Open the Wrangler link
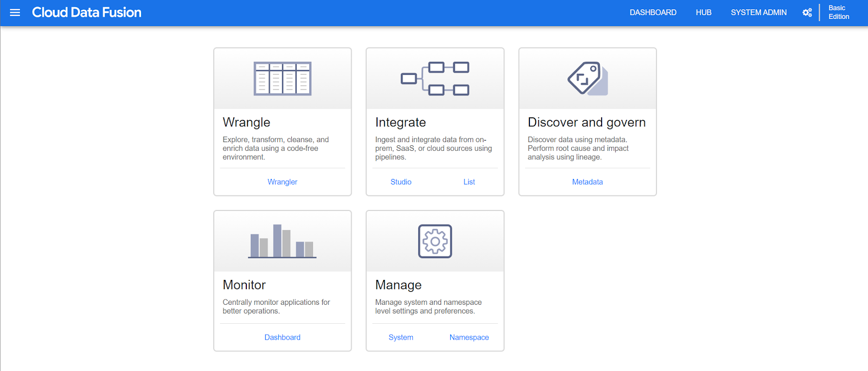 point(283,182)
